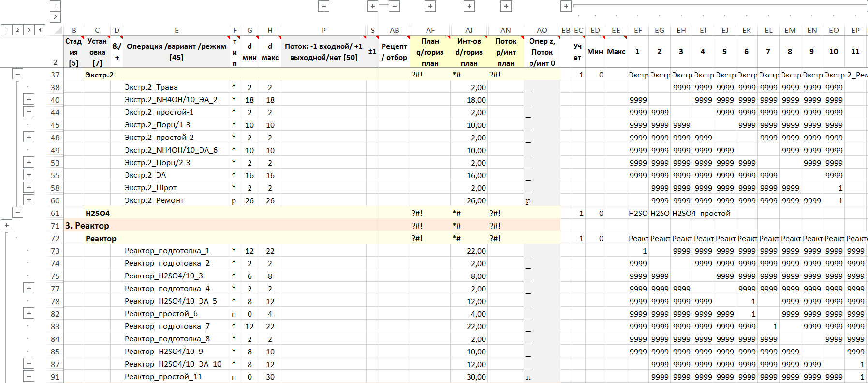Image resolution: width=868 pixels, height=383 pixels.
Task: Collapse the column group above column AB
Action: click(395, 6)
